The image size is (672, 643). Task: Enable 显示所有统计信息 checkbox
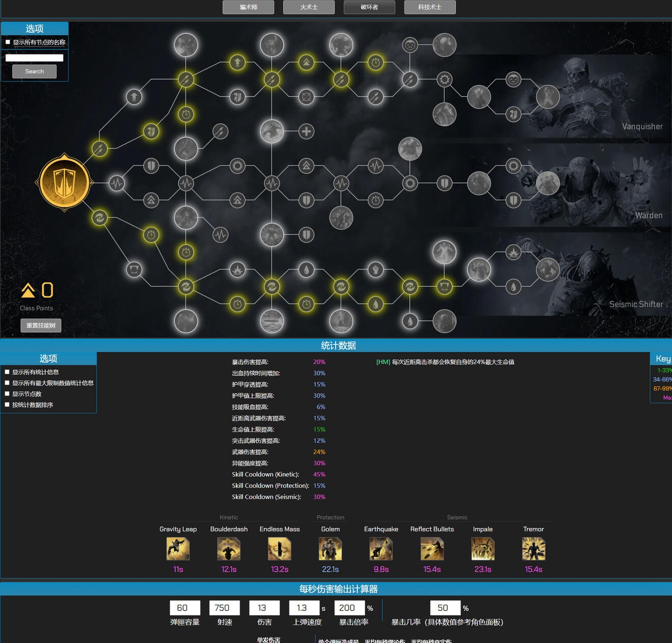coord(7,372)
